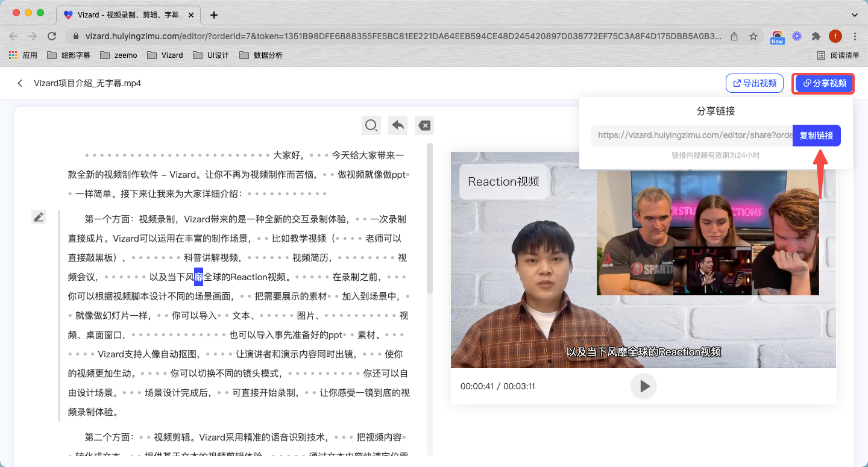
Task: Click the transcript text 第二个方面
Action: [108, 437]
